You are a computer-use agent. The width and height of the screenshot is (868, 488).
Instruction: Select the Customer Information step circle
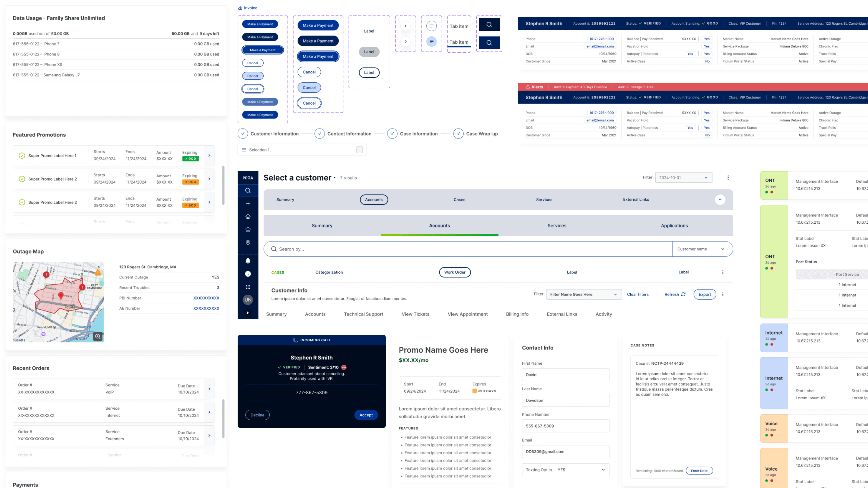point(242,134)
